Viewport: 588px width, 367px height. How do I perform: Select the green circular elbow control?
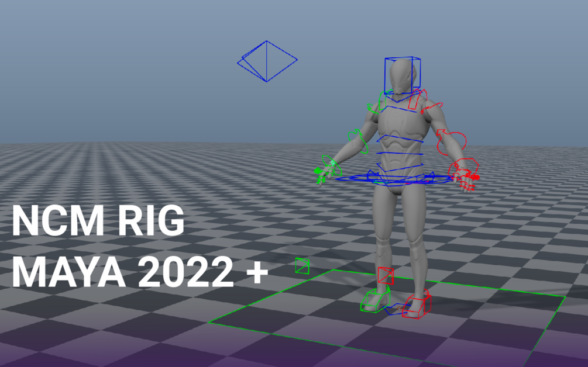point(359,141)
